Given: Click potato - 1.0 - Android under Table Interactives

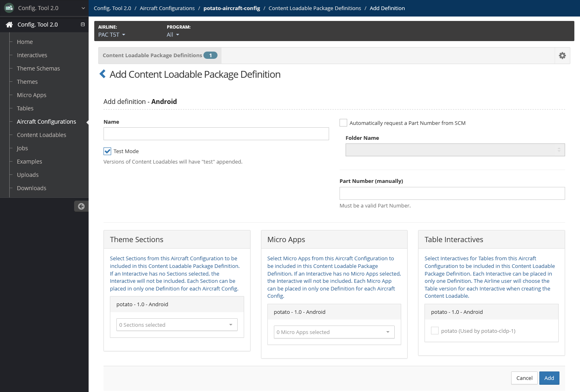Looking at the screenshot, I should point(457,312).
